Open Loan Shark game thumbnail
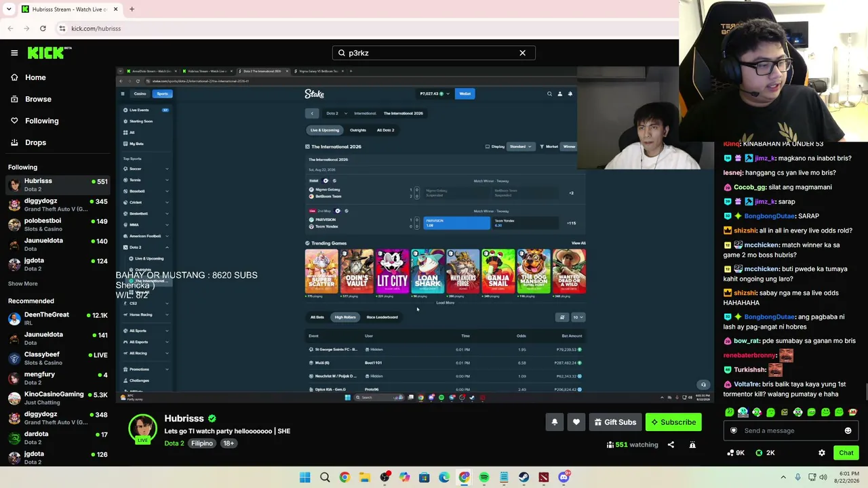The width and height of the screenshot is (868, 488). click(427, 272)
